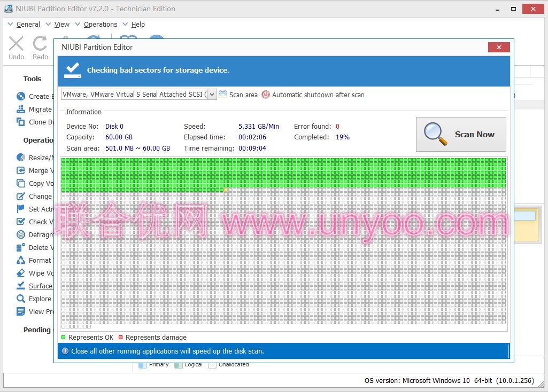Click the Error found count 0
The height and width of the screenshot is (392, 548).
[337, 127]
